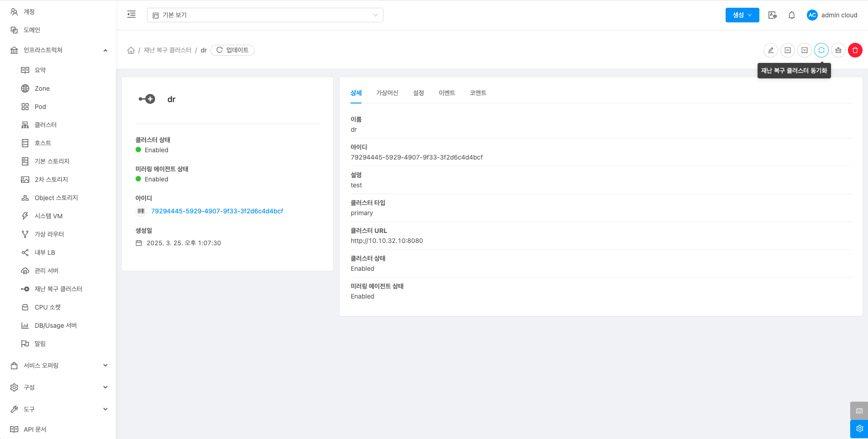Click the disaster recovery cluster sync icon
Screen dimensions: 868x439
821,50
